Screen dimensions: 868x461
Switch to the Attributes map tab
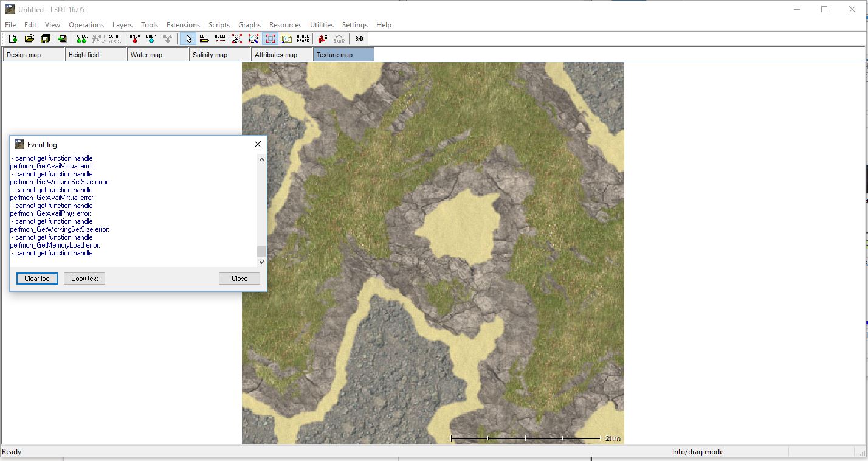pos(281,55)
